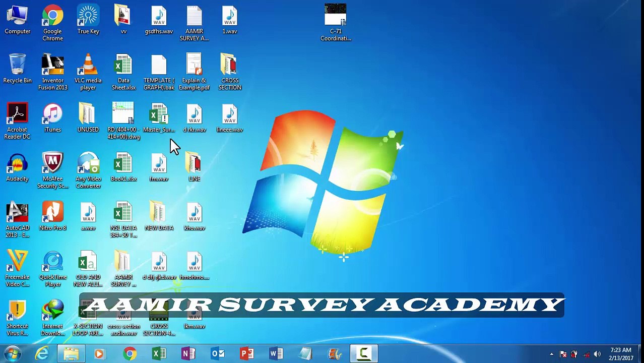644x363 pixels.
Task: Select the AAMIR SURVEY A... text file icon
Action: pos(194,23)
